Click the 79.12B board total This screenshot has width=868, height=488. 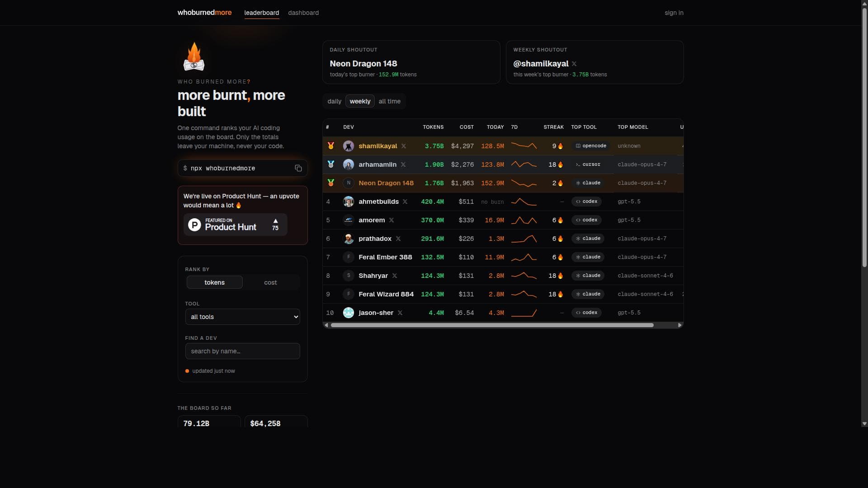[x=196, y=423]
